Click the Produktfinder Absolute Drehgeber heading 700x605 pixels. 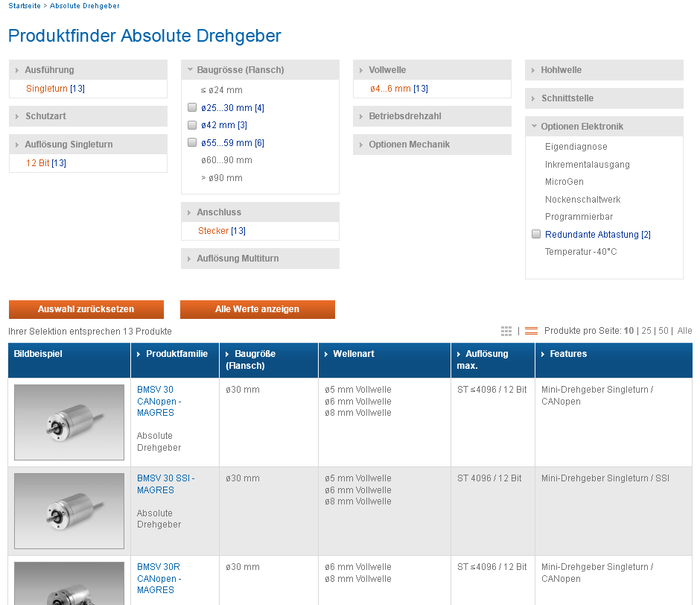(x=144, y=36)
